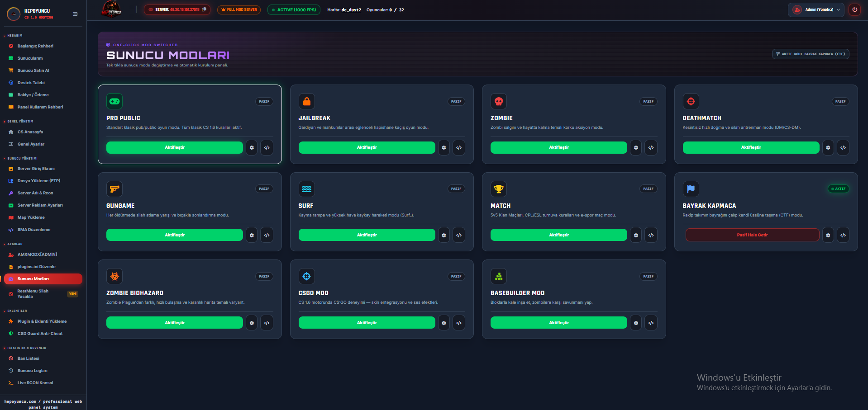Click the HEPOYUNCU top logo image
This screenshot has height=410, width=868.
[111, 9]
